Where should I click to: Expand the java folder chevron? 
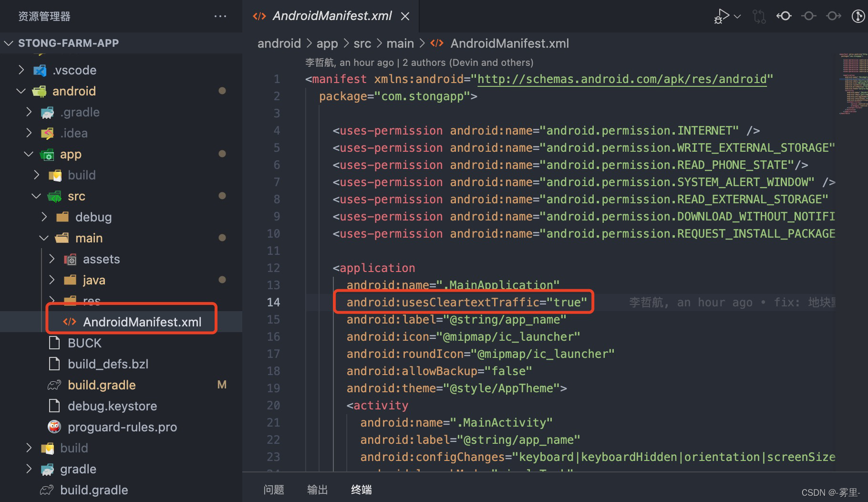[x=52, y=280]
